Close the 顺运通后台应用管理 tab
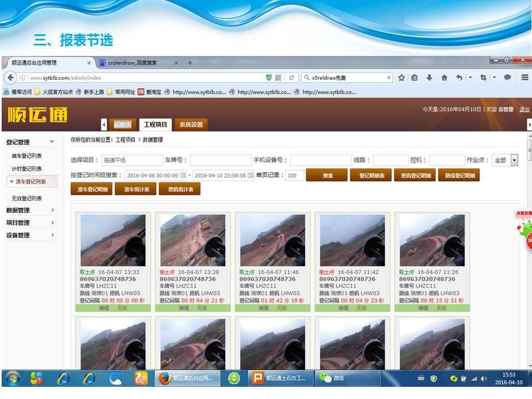Image resolution: width=532 pixels, height=399 pixels. tap(89, 63)
